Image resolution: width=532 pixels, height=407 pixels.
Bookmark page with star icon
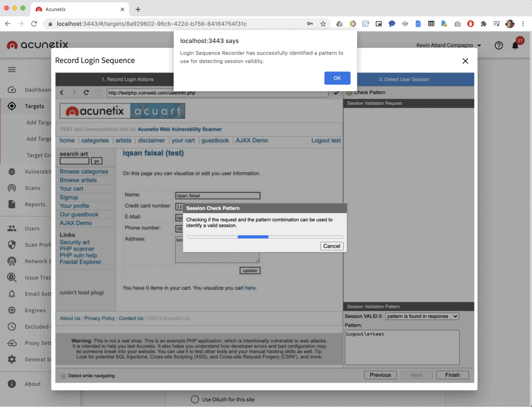[x=323, y=24]
